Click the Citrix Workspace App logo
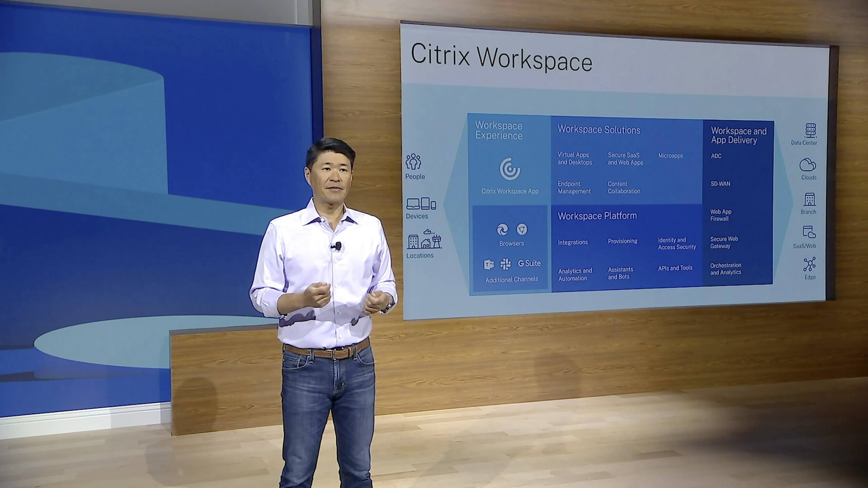The height and width of the screenshot is (488, 868). (x=510, y=169)
